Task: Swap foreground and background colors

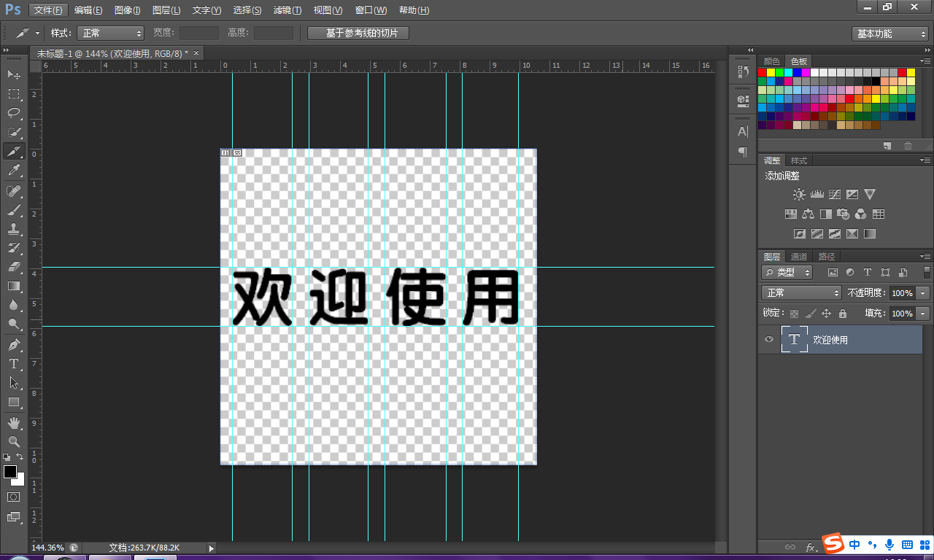Action: pyautogui.click(x=20, y=456)
